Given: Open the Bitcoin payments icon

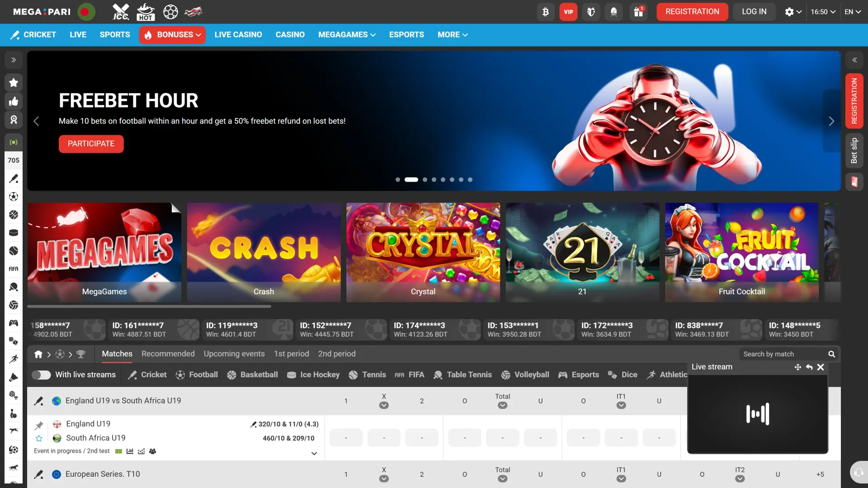Looking at the screenshot, I should click(x=546, y=12).
